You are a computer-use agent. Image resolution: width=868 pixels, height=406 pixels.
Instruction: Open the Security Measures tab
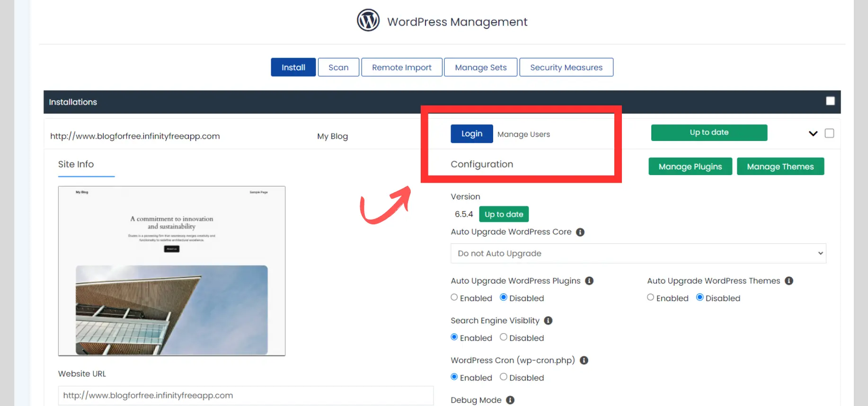567,67
